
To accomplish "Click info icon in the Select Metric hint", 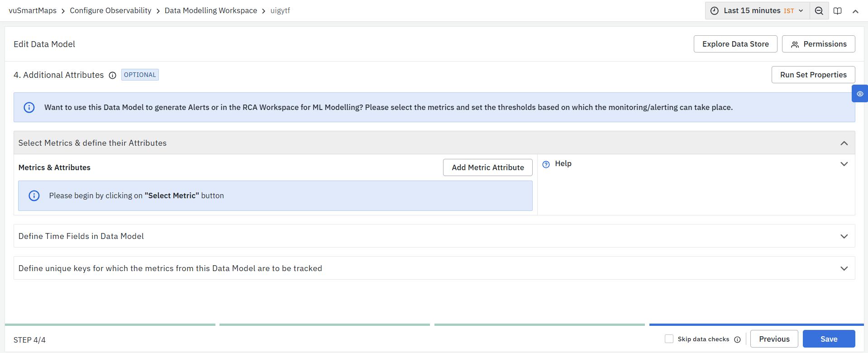I will 34,196.
